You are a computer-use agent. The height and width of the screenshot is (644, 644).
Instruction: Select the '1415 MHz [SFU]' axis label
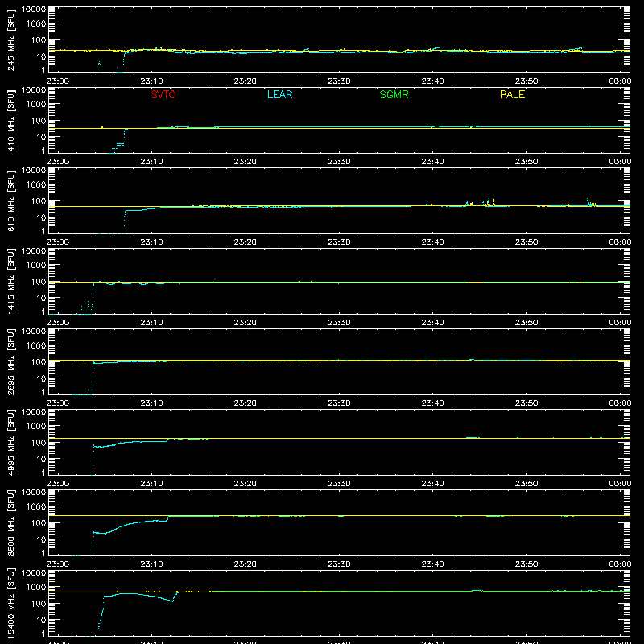(11, 282)
